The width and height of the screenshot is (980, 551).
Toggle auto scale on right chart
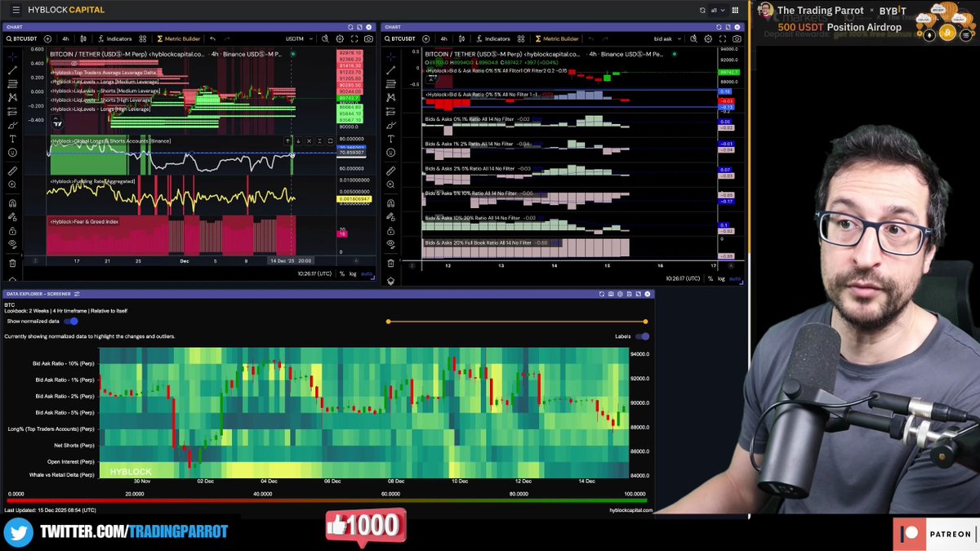735,278
